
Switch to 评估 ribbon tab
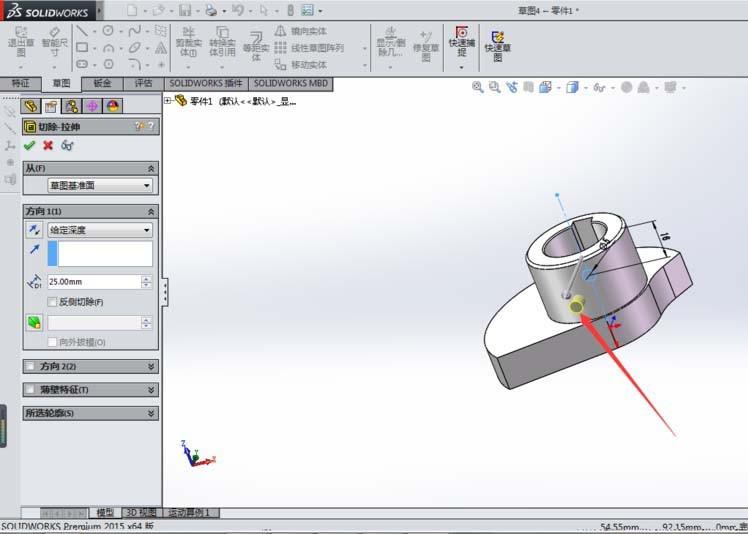(x=143, y=84)
